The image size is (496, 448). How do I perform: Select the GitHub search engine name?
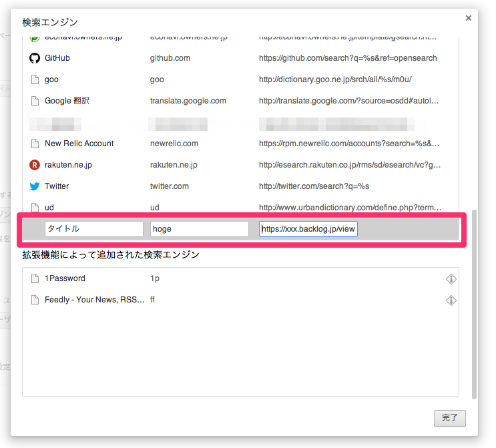click(57, 58)
